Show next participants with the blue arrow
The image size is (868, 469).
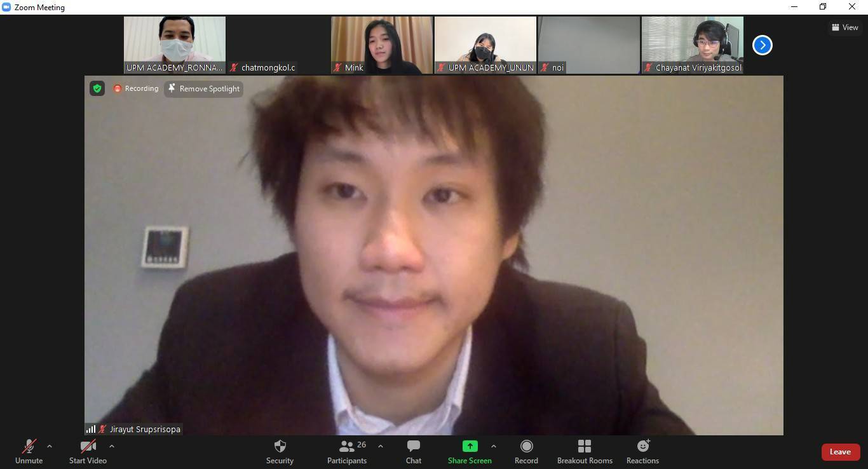coord(763,45)
